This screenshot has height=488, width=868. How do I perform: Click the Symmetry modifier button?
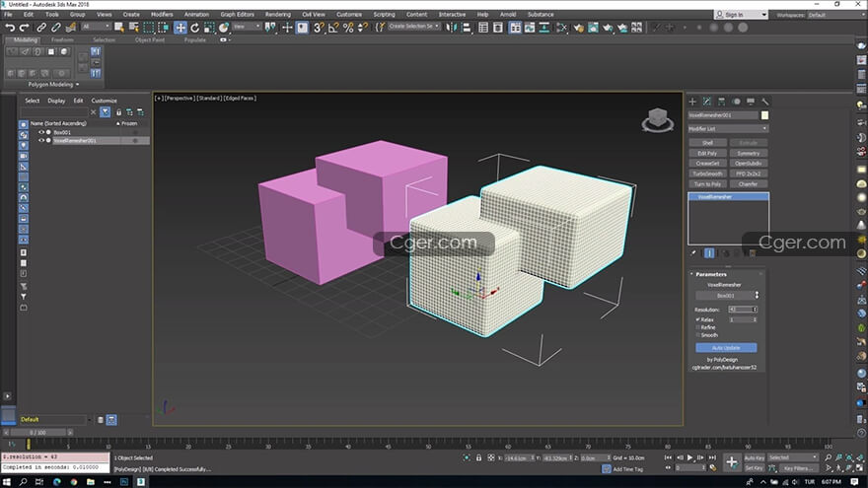748,153
